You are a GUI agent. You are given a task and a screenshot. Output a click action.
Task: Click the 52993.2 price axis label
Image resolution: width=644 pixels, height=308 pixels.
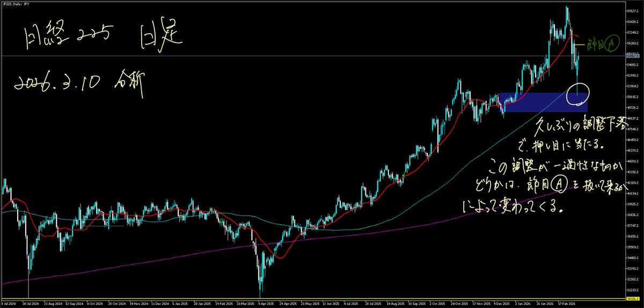(633, 75)
